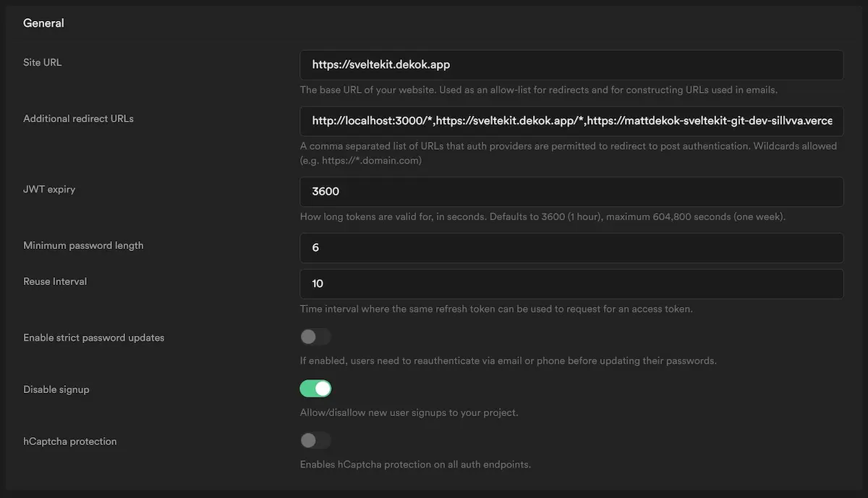Click the Minimum password length input

coord(571,248)
